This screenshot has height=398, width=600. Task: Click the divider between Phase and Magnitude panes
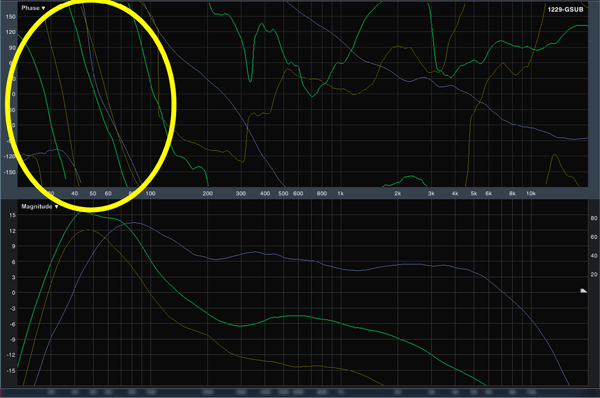tap(300, 199)
